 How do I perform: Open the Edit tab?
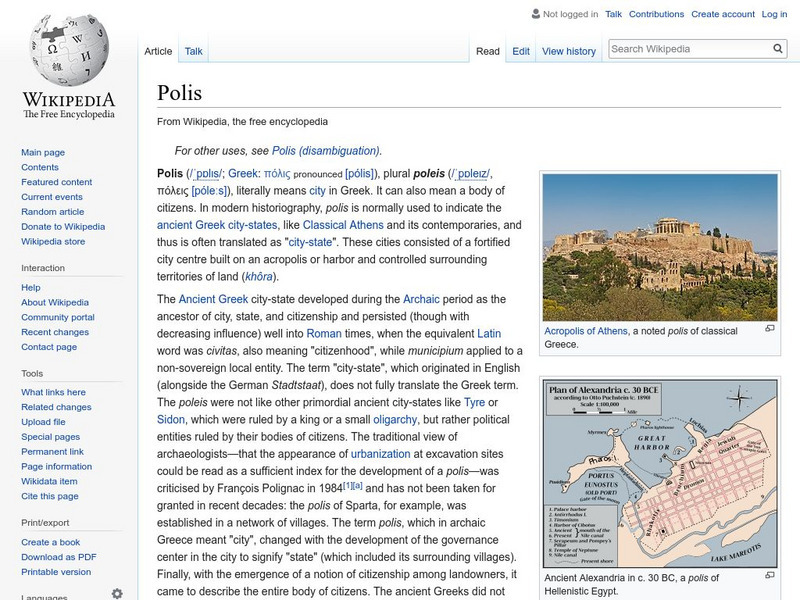(x=521, y=51)
